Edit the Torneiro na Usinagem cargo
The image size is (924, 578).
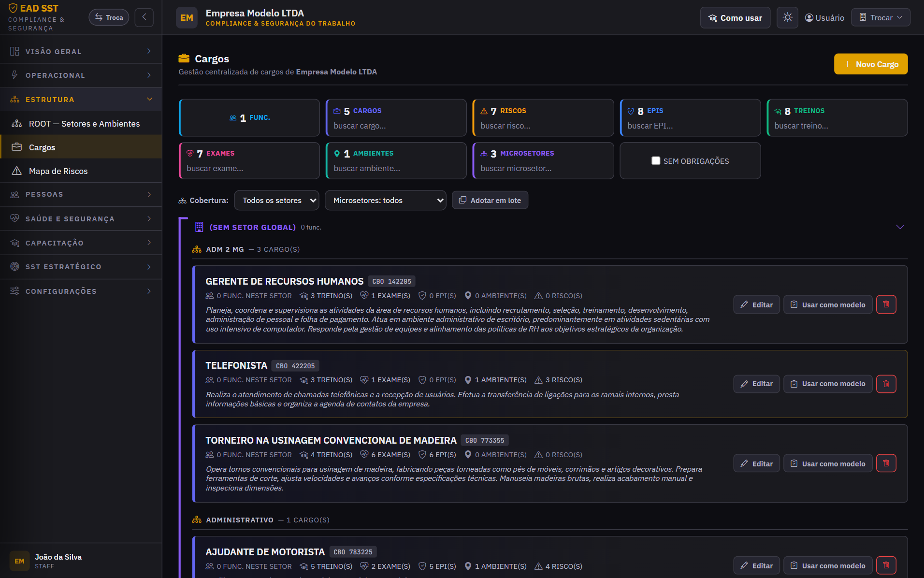point(756,463)
